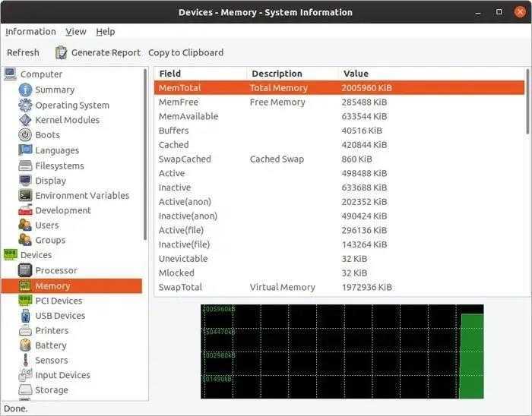Open the Storage drive icon
532x416 pixels.
pyautogui.click(x=25, y=390)
